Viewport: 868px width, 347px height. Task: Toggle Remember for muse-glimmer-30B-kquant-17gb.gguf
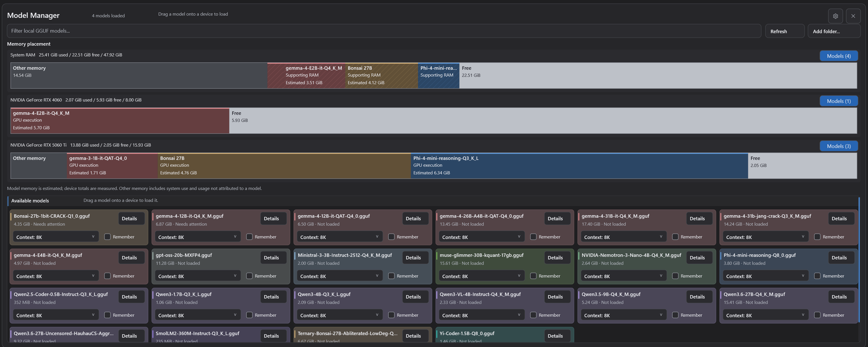click(533, 276)
